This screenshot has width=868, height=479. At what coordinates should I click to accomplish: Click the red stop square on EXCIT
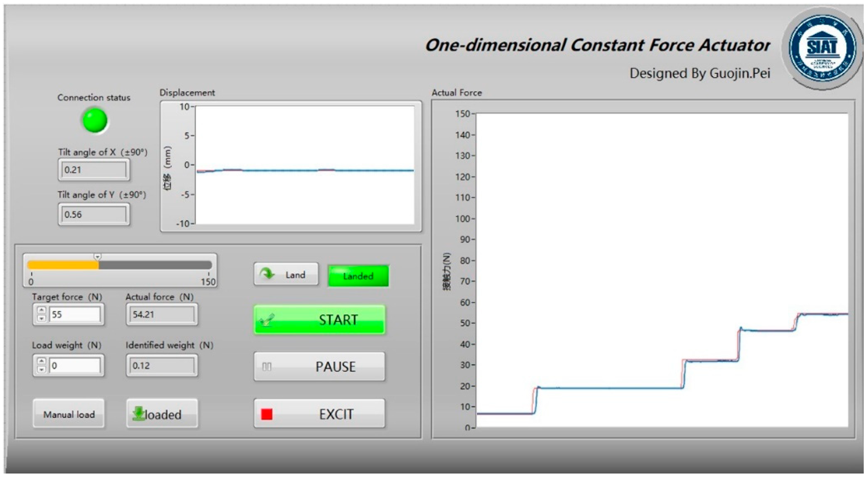[267, 414]
